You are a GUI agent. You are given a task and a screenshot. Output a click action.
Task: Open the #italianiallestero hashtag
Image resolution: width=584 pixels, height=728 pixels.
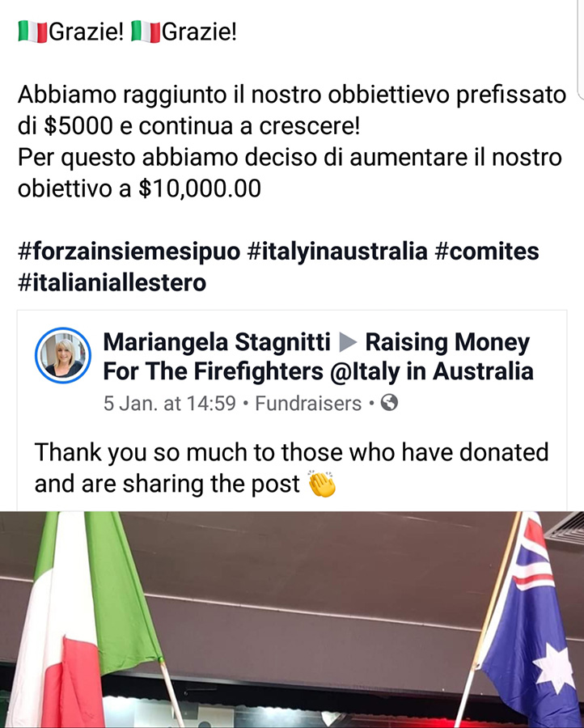tap(112, 282)
